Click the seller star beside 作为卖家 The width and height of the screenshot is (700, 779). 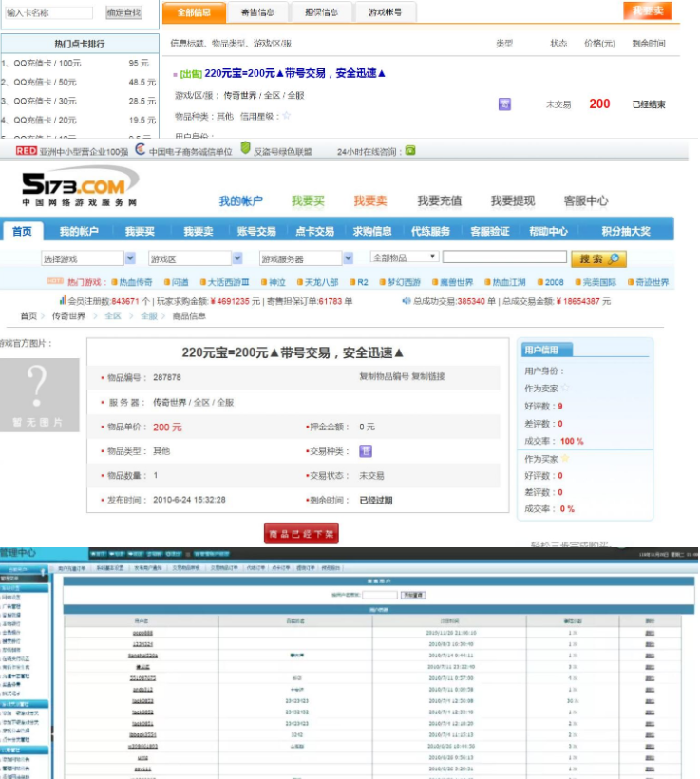click(x=565, y=388)
